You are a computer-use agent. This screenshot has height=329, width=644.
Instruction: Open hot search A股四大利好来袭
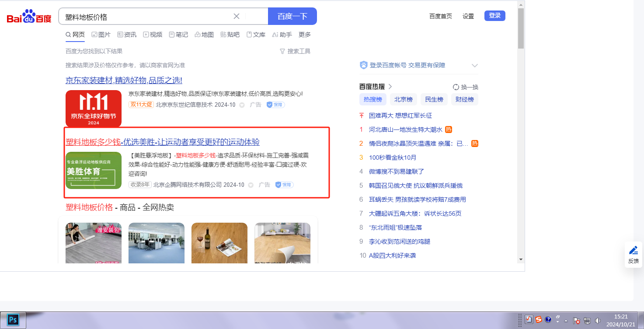pos(392,255)
